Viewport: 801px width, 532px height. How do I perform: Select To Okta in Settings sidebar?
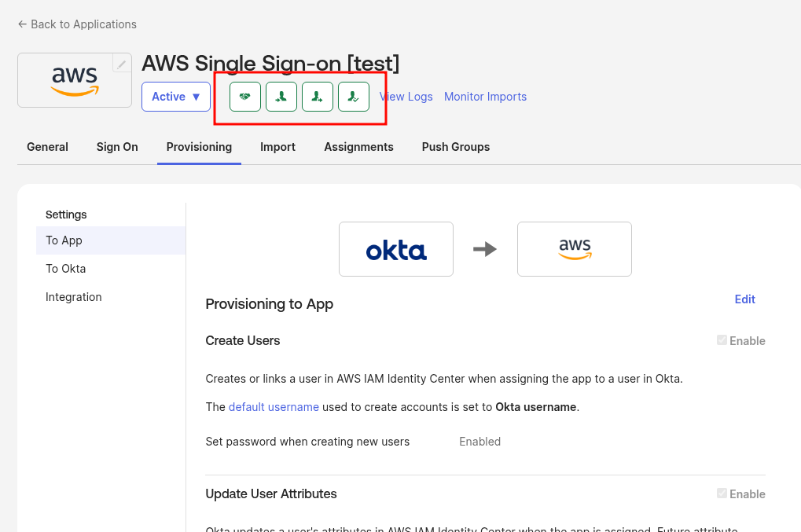(66, 269)
